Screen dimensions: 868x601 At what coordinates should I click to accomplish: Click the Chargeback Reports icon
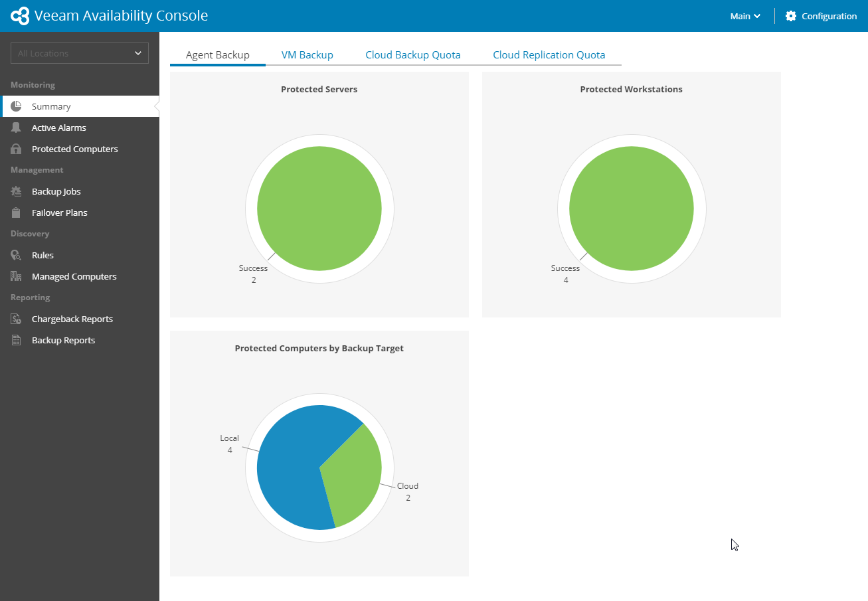pos(16,319)
